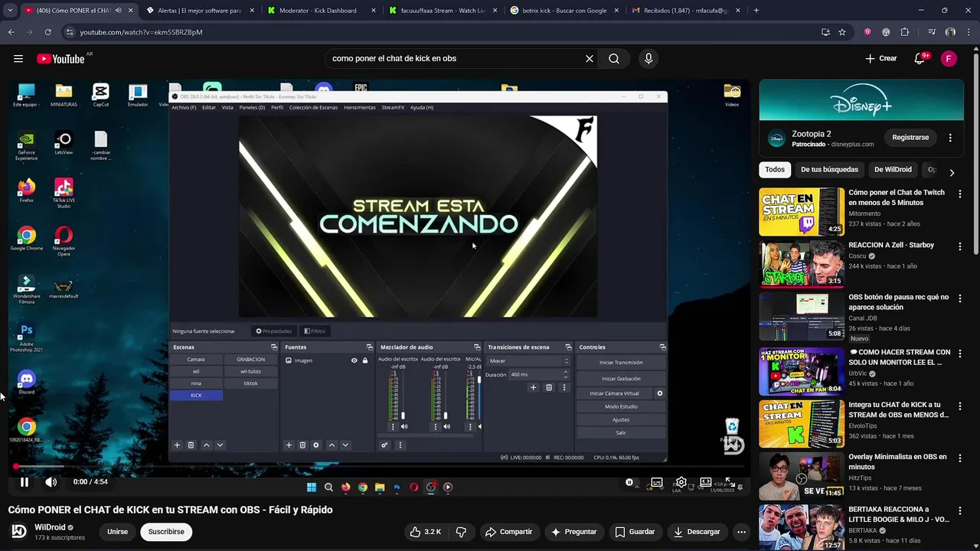Go to YouTube home via logo
Screen dimensions: 980x551
coord(60,59)
